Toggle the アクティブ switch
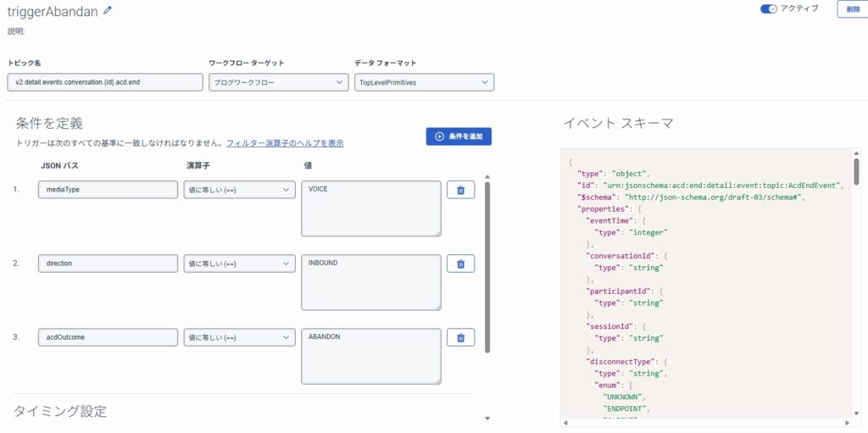868x433 pixels. pos(769,8)
